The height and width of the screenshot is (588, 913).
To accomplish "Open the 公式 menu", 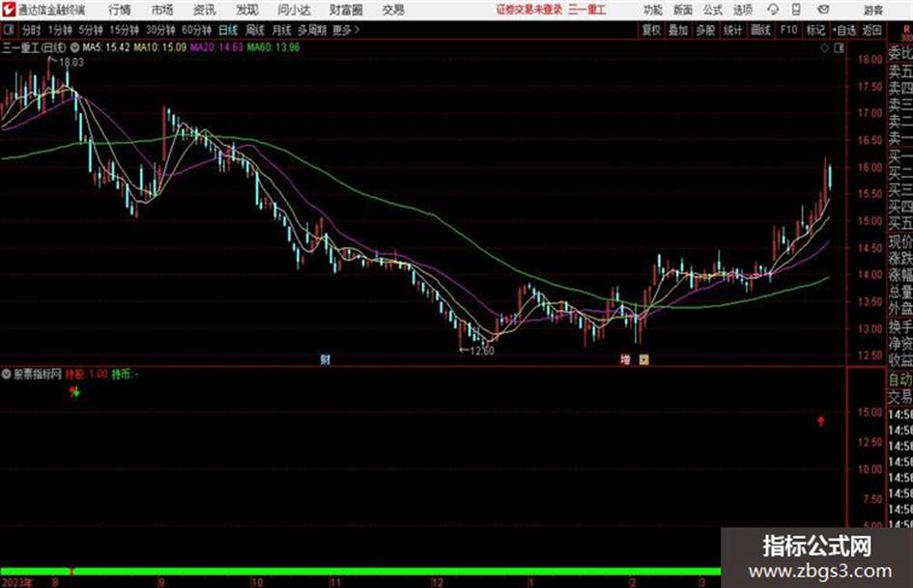I will point(713,10).
